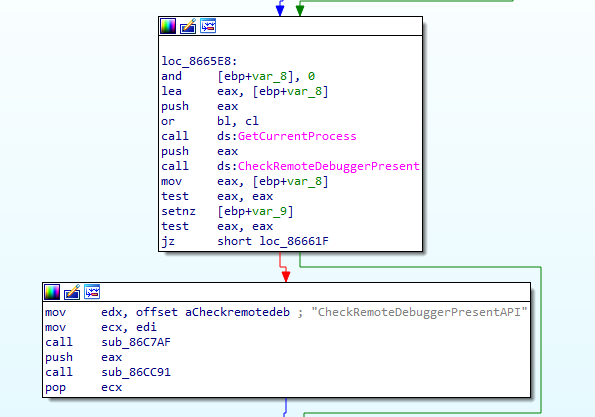Click the jump target loc_86661F

(x=294, y=241)
